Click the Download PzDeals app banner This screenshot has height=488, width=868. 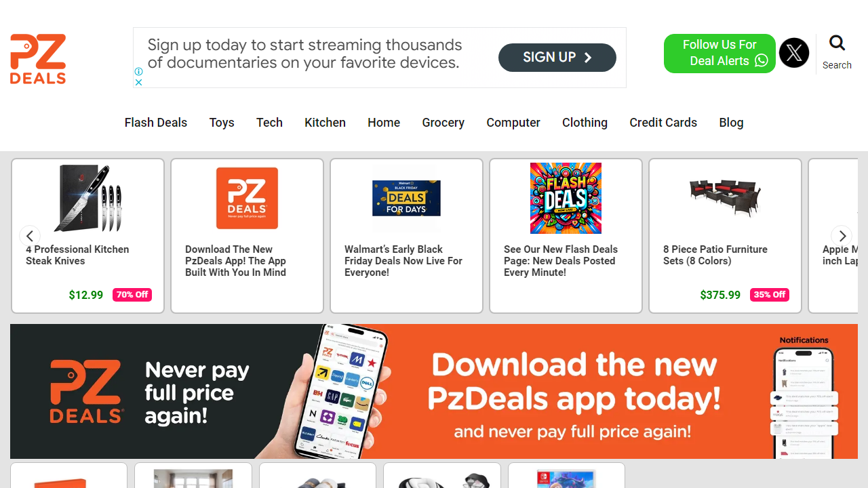tap(434, 391)
